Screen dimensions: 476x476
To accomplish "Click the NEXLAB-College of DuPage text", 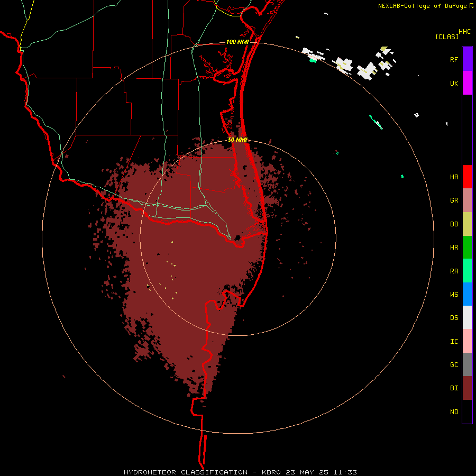I will [x=423, y=6].
